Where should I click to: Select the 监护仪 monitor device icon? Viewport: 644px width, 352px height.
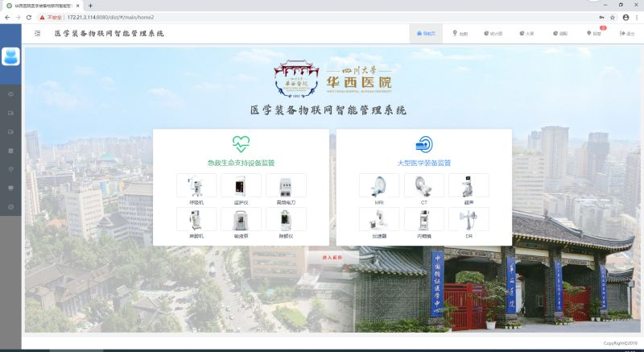click(x=241, y=186)
